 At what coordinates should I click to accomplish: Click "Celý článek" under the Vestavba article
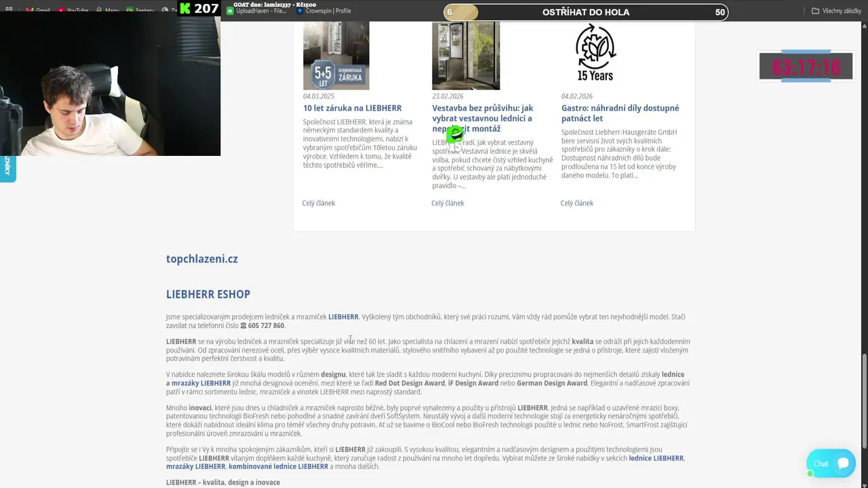point(448,203)
